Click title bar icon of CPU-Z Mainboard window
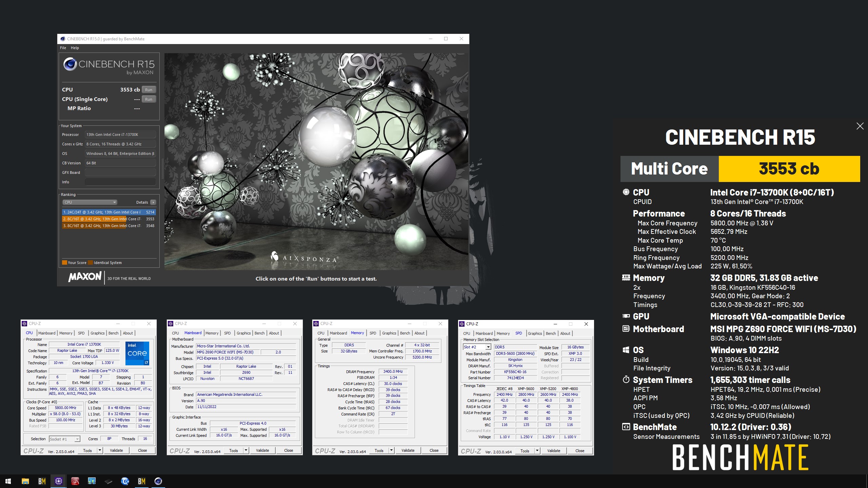Screen dimensions: 868x488 tap(171, 324)
